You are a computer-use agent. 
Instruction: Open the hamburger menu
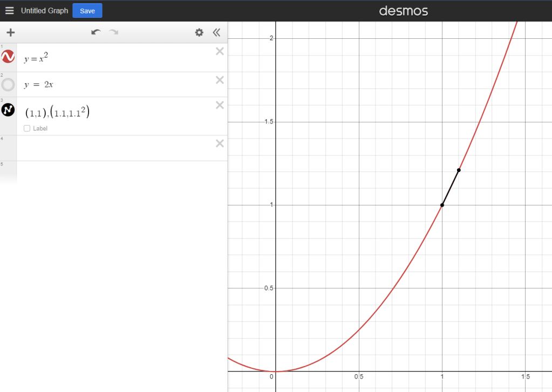9,11
